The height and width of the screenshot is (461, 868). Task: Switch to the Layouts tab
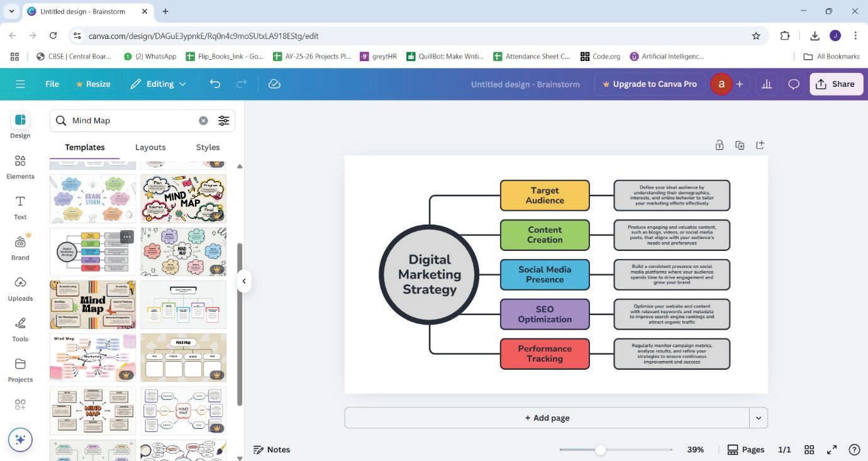150,147
